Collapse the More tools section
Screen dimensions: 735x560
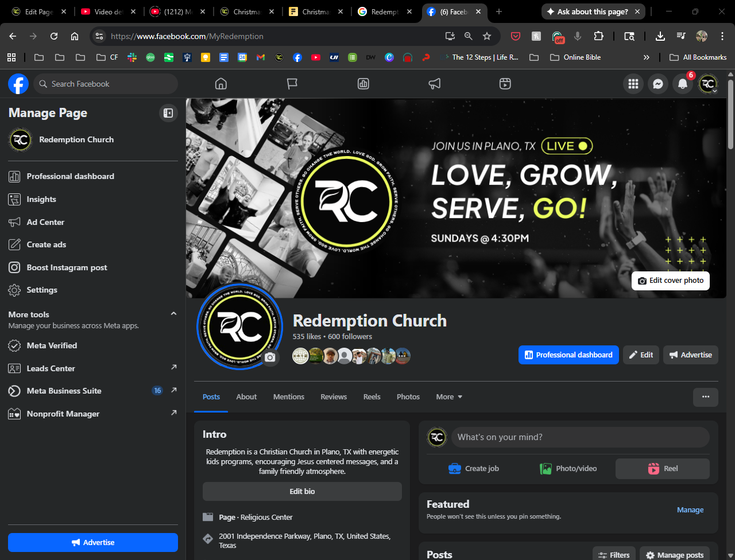pos(173,314)
